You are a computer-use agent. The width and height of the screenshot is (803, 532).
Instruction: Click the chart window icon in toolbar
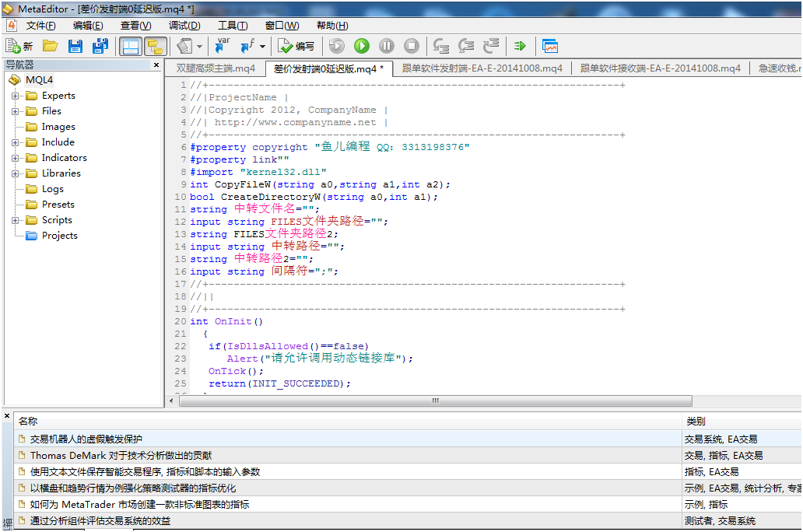(550, 46)
